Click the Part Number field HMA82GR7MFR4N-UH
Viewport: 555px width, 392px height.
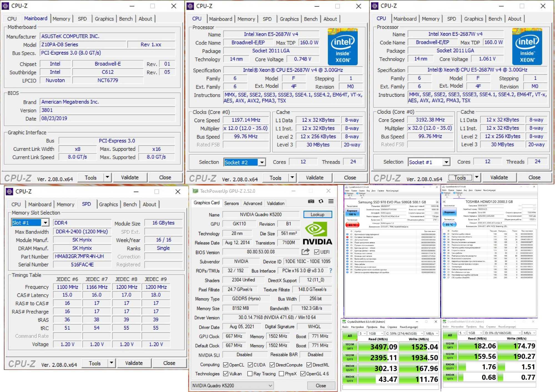82,256
